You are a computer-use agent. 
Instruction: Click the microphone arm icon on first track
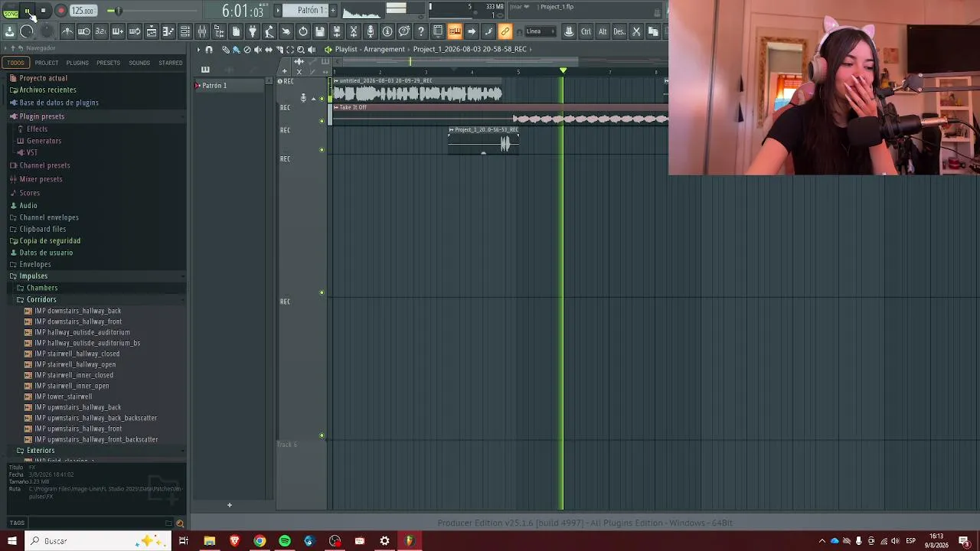coord(303,98)
